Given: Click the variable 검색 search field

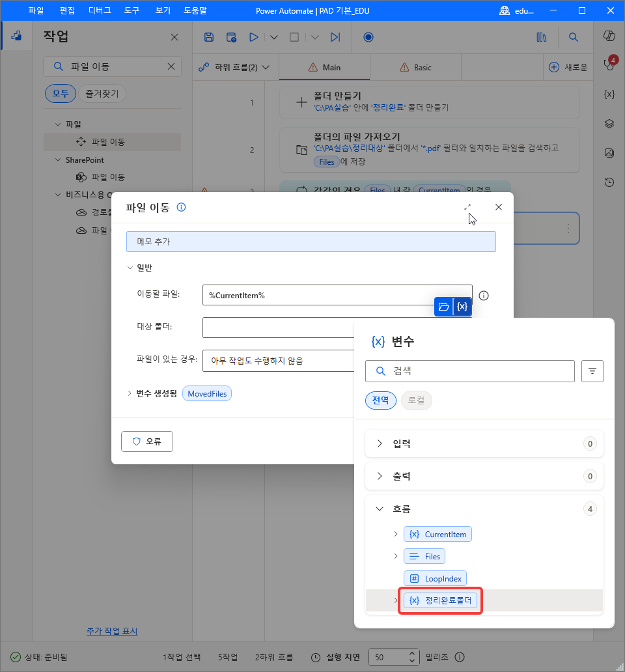Looking at the screenshot, I should pos(470,371).
